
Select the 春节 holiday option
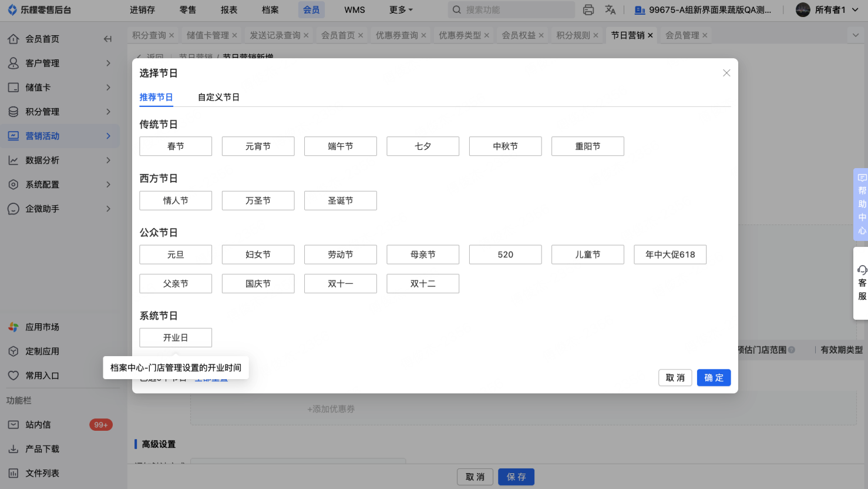click(x=176, y=146)
